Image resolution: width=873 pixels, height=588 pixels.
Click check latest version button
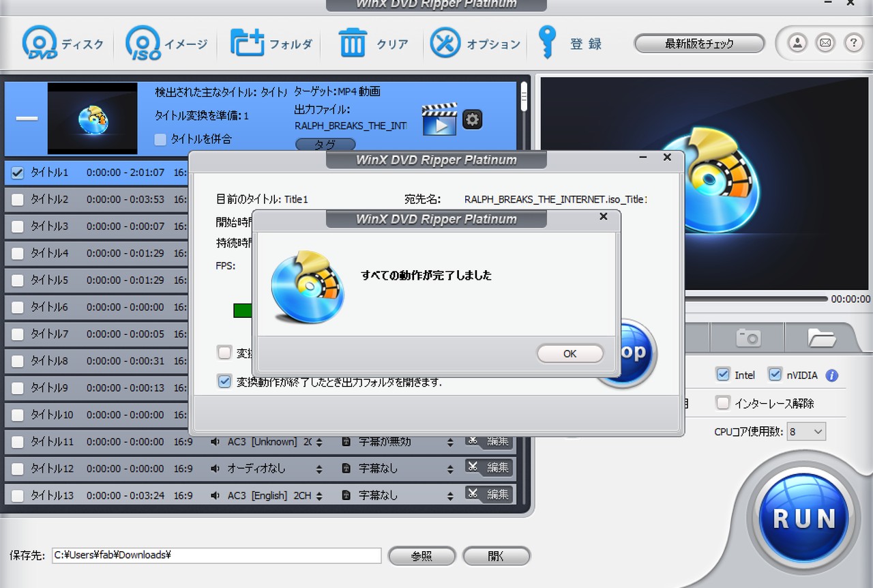coord(699,44)
